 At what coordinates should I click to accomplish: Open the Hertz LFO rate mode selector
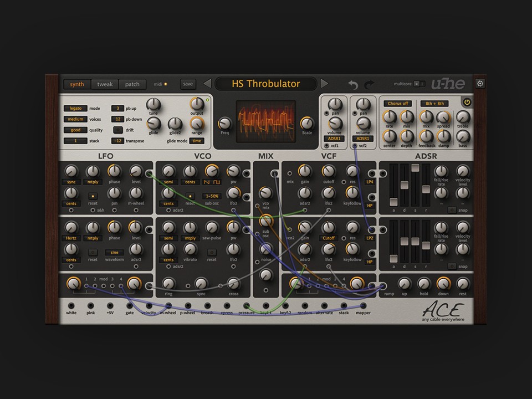pos(71,238)
